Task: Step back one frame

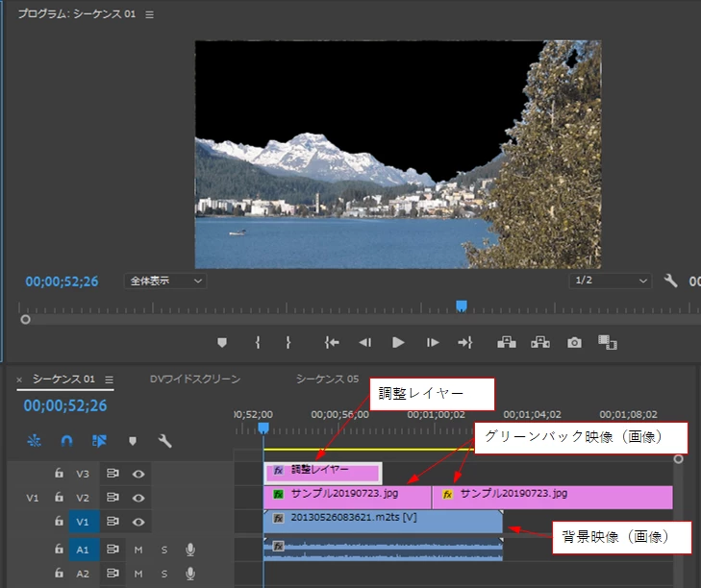Action: 364,343
